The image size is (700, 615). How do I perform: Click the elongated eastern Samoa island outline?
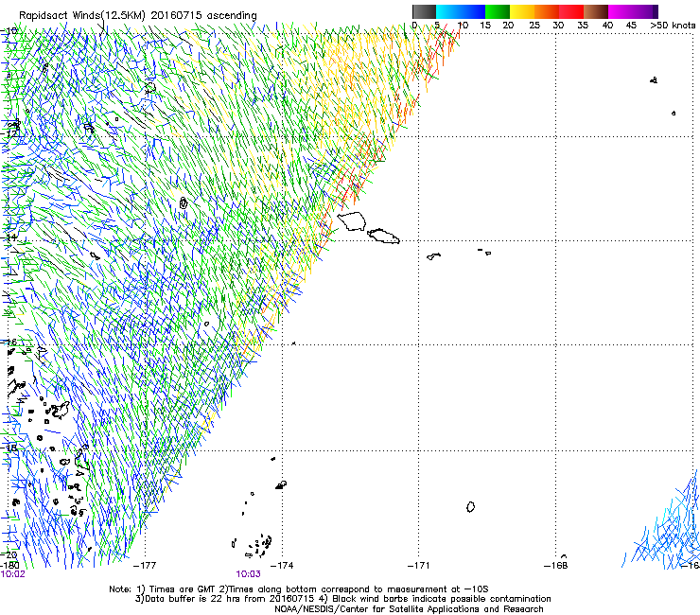coord(383,236)
